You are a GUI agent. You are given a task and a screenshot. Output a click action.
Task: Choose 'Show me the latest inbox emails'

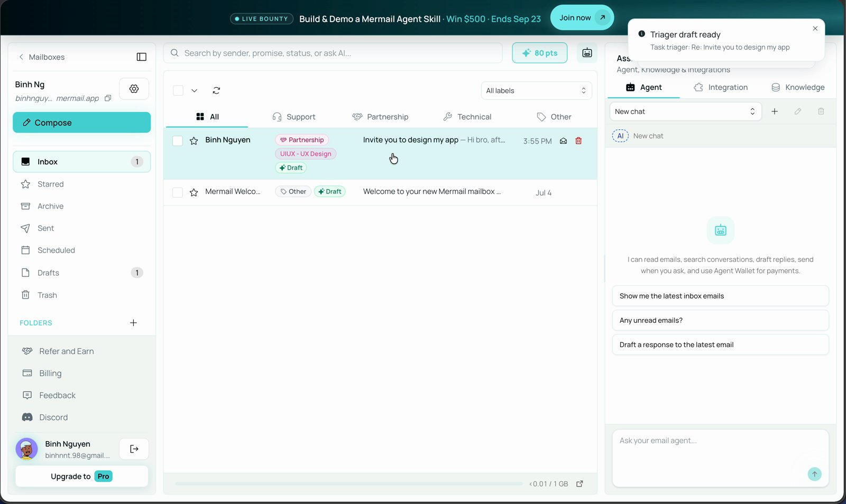(x=720, y=296)
